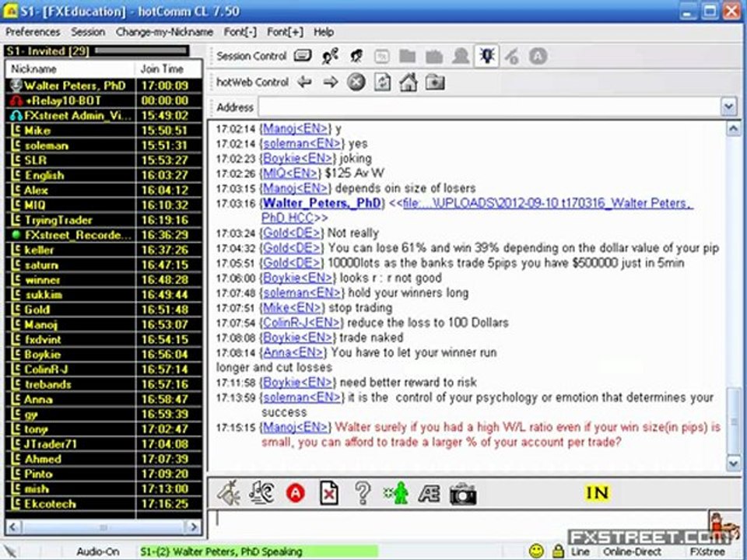Select Ekcotech in the participant list
This screenshot has width=747, height=560.
pyautogui.click(x=103, y=504)
